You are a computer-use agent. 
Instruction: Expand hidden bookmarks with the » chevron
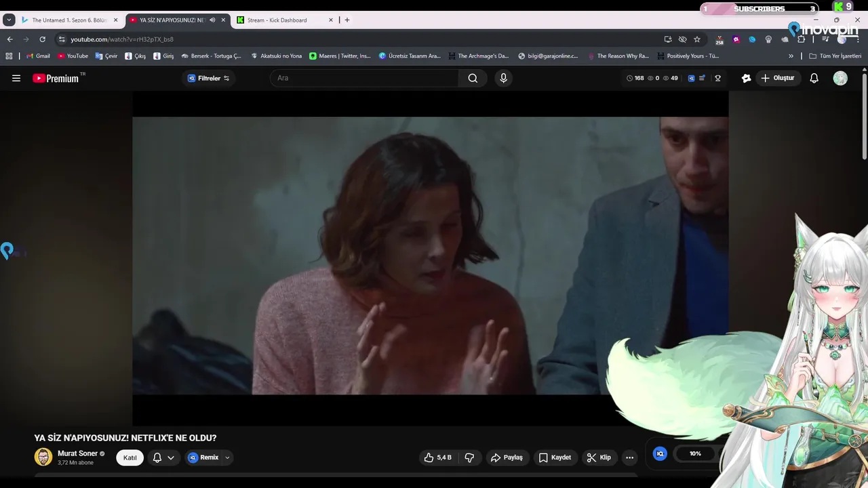(x=791, y=56)
